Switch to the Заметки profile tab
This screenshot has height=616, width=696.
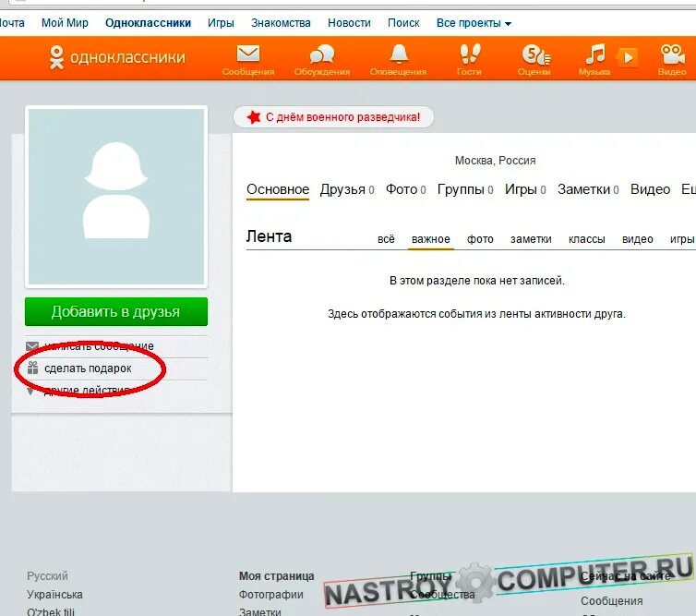coord(588,189)
